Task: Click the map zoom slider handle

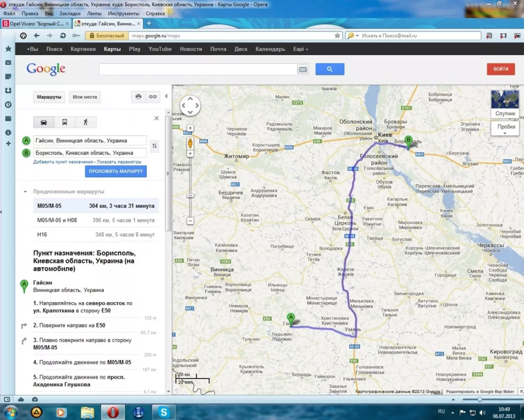Action: [x=190, y=196]
